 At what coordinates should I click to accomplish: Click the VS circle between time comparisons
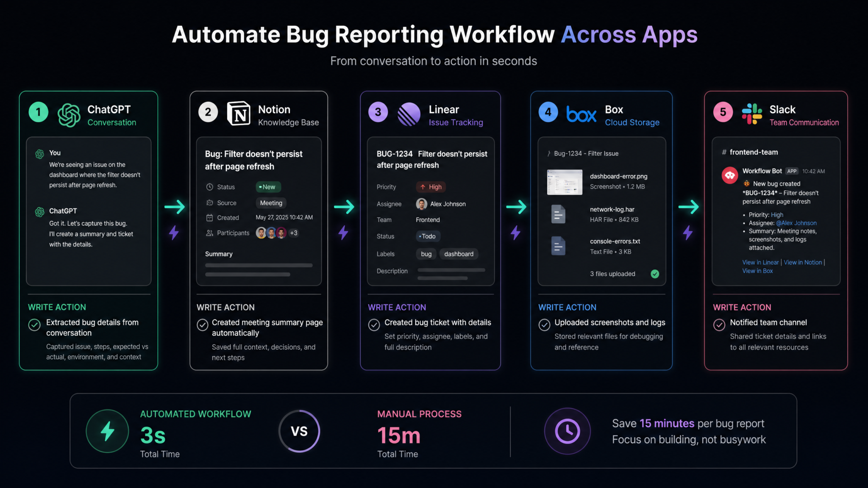[299, 431]
